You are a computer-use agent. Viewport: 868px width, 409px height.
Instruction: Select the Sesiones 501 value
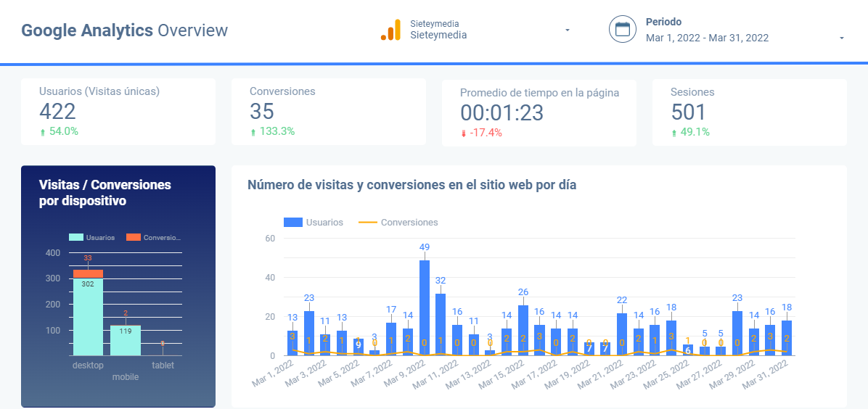[x=689, y=112]
